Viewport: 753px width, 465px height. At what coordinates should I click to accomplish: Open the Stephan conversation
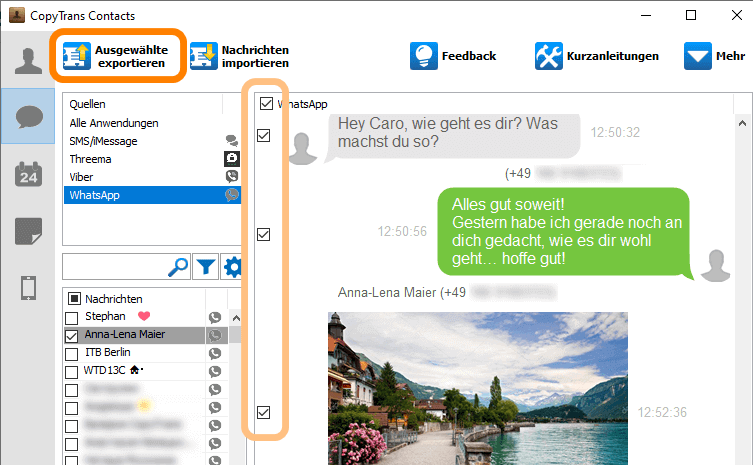[105, 316]
